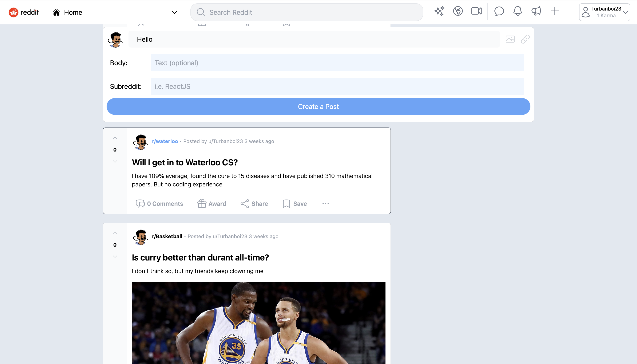Image resolution: width=637 pixels, height=364 pixels.
Task: Open the overflow menu on the Waterloo post
Action: point(325,203)
